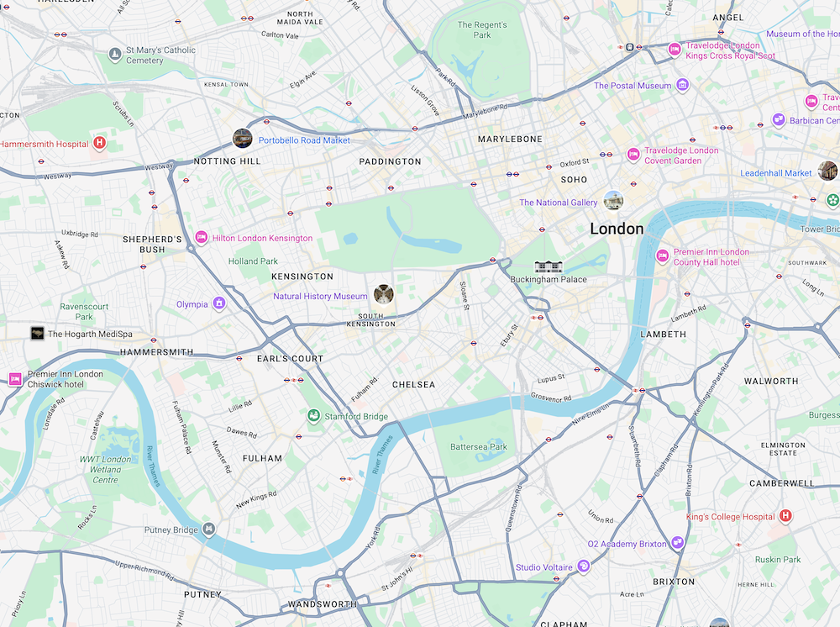
Task: Open the Buckingham Palace landmark icon
Action: coord(549,266)
